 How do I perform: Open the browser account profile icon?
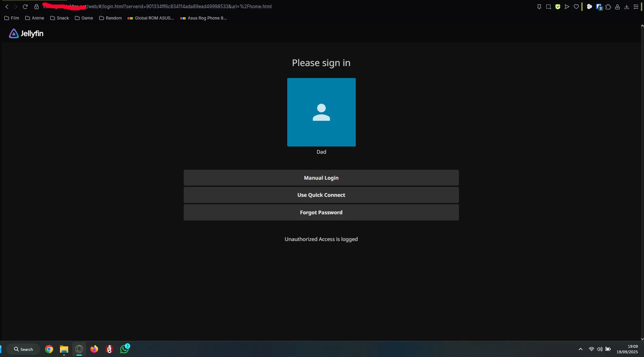(x=617, y=7)
